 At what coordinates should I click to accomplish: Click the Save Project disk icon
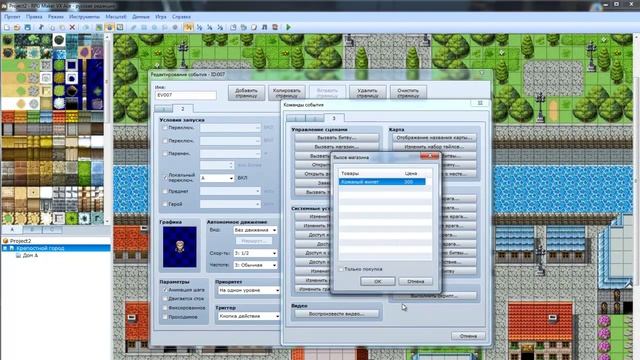[x=28, y=27]
